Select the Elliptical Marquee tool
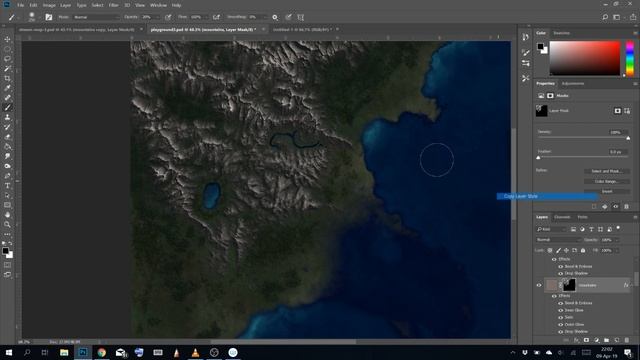Screen dimensions: 640x360 [7, 49]
